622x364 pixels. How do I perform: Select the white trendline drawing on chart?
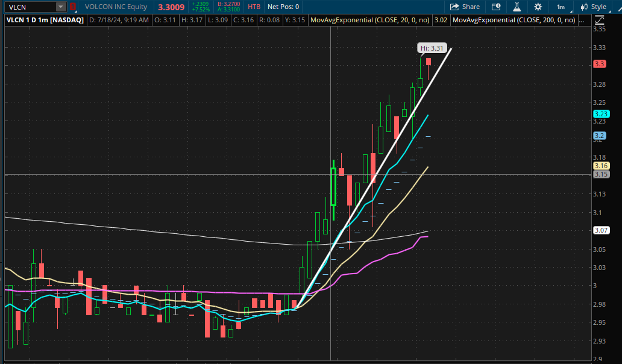coord(375,179)
